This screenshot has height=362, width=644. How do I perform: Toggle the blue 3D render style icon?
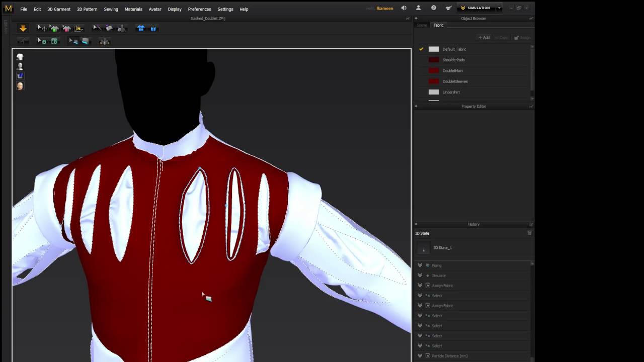[20, 76]
